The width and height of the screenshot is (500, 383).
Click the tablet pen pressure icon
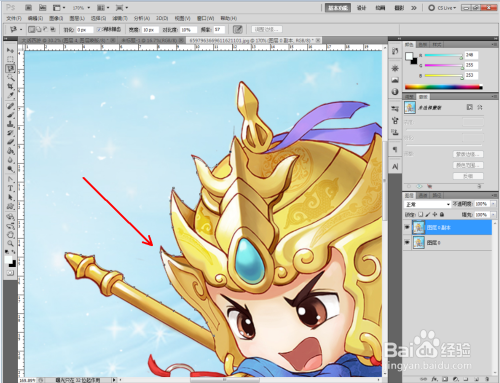tap(237, 30)
